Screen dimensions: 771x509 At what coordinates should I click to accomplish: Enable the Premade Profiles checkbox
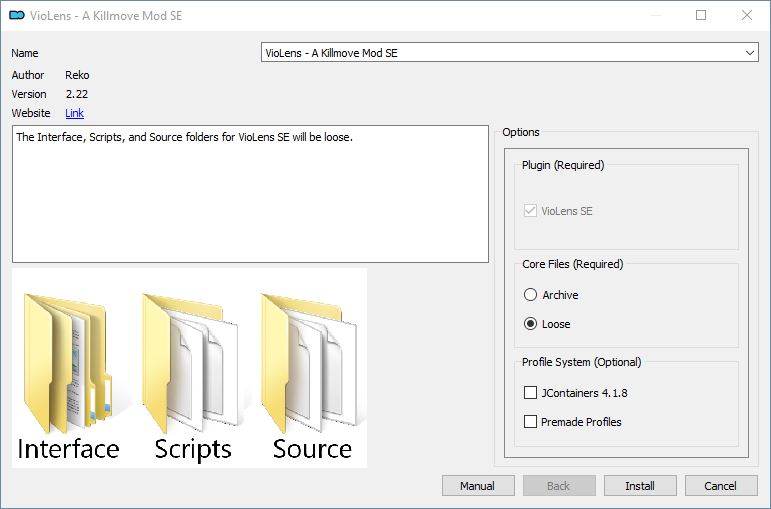530,421
